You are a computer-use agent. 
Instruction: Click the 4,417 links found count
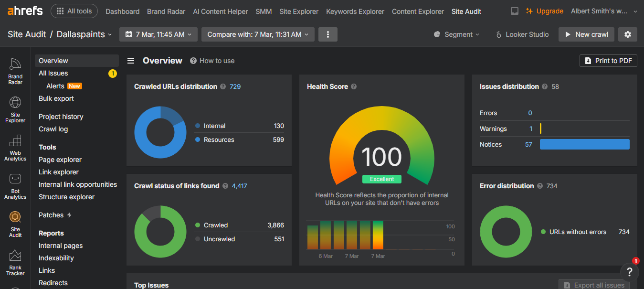pyautogui.click(x=240, y=186)
